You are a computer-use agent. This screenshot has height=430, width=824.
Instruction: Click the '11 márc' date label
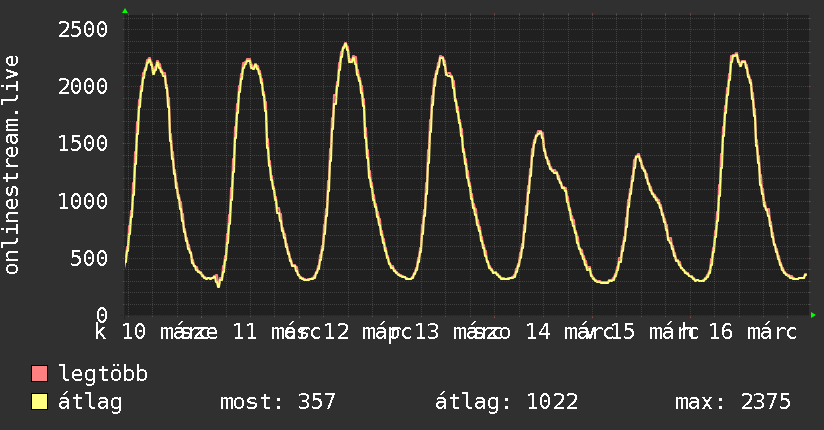pyautogui.click(x=276, y=332)
